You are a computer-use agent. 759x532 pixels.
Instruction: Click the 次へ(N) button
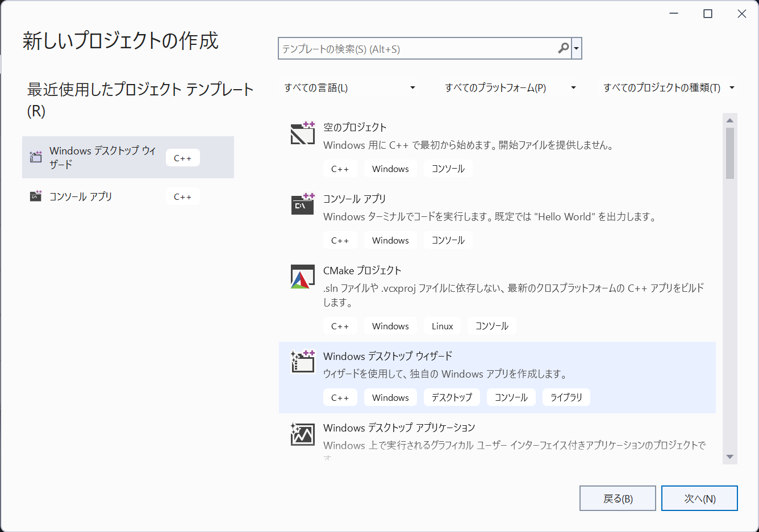click(699, 499)
